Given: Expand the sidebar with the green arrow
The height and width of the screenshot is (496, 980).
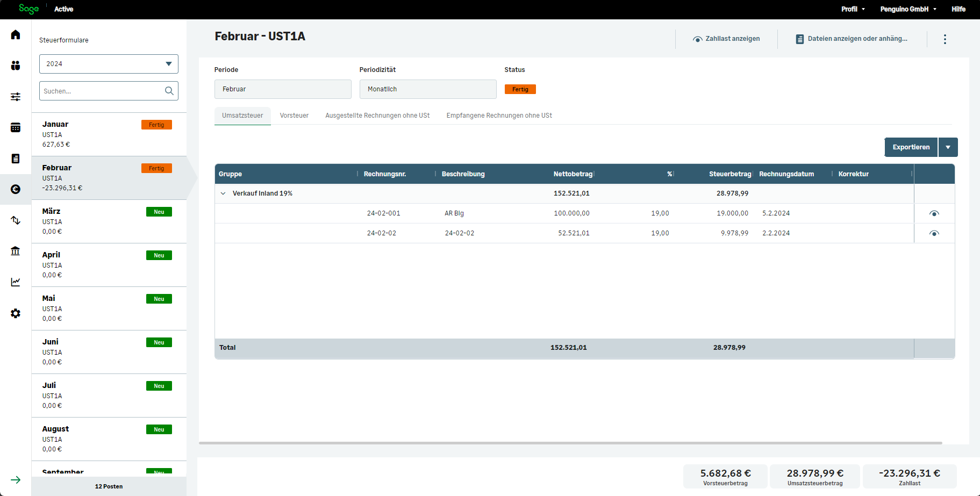Looking at the screenshot, I should point(16,480).
